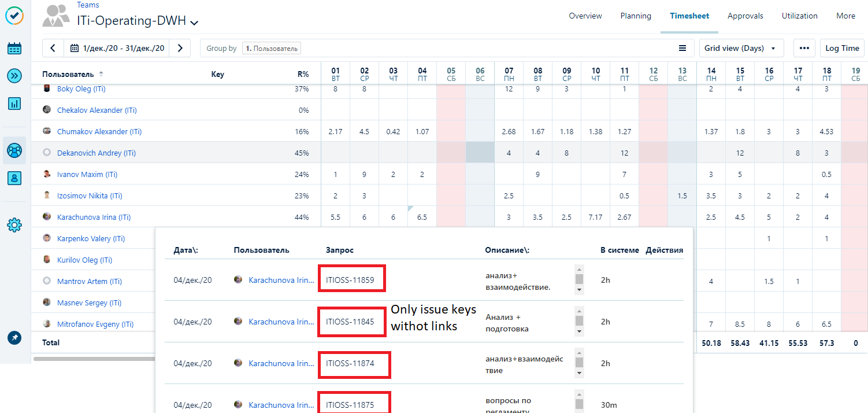Expand the ITi-Operating-DWH team dropdown
The image size is (868, 413).
click(195, 23)
